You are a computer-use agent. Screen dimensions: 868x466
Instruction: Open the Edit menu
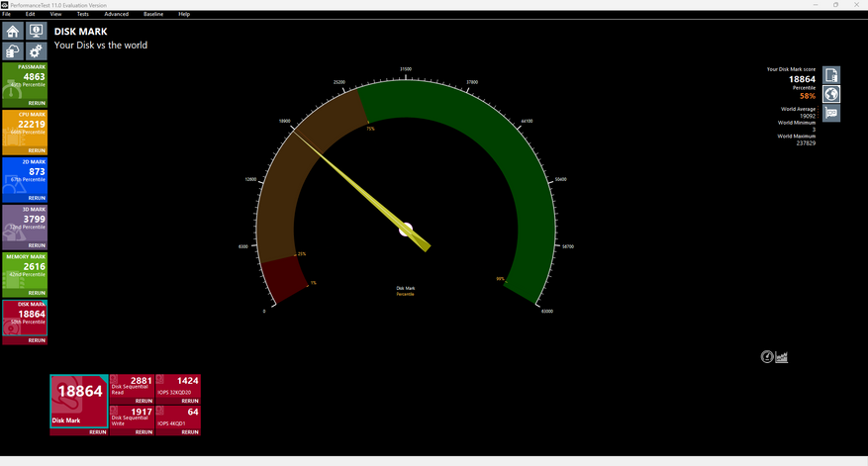point(30,15)
